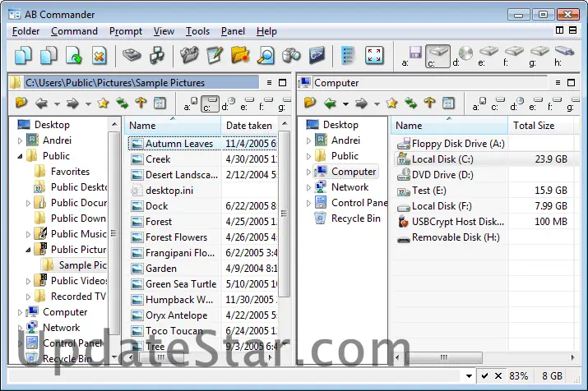This screenshot has width=588, height=391.
Task: Go up one level in the left panel
Action: (141, 103)
